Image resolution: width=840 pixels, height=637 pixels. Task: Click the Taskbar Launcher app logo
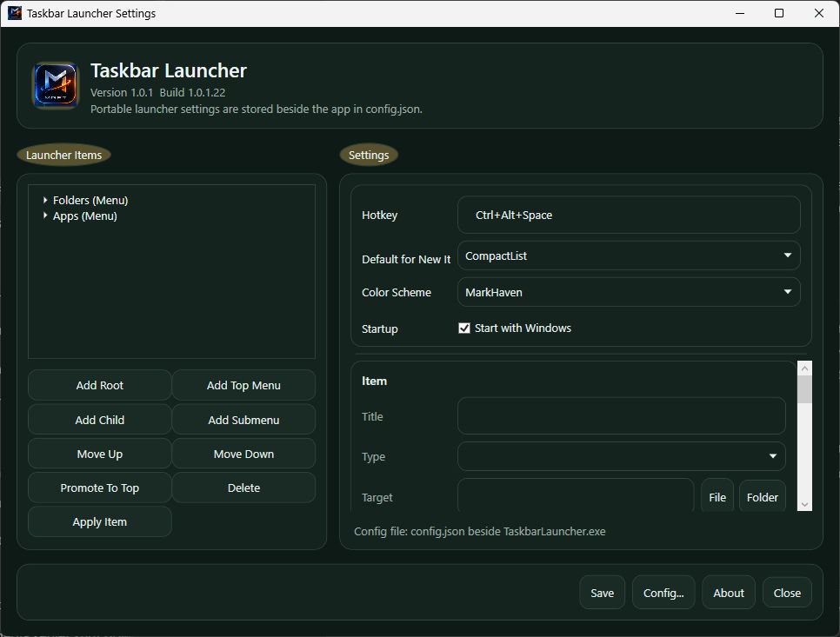click(56, 85)
